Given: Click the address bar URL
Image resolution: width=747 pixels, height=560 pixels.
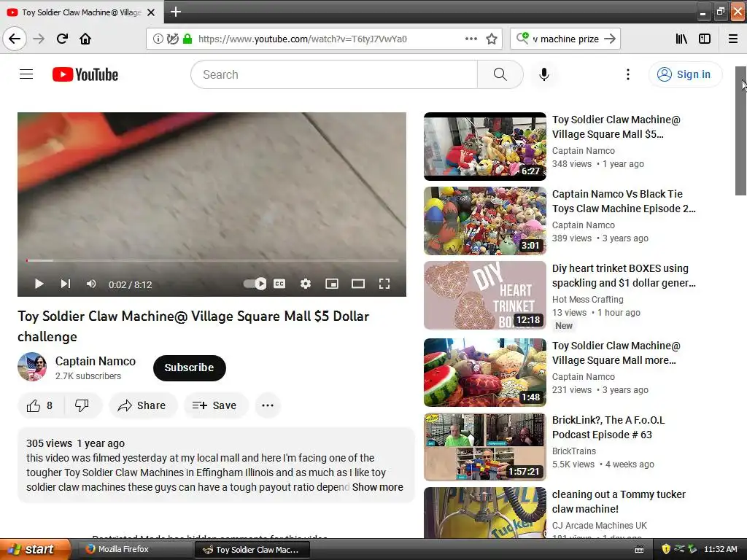Looking at the screenshot, I should click(303, 39).
